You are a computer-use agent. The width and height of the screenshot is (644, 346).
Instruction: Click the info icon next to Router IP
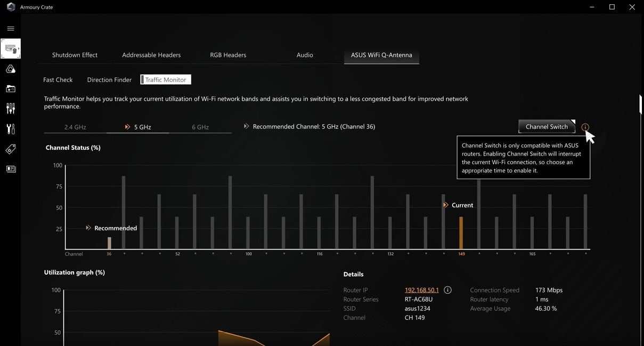(447, 290)
